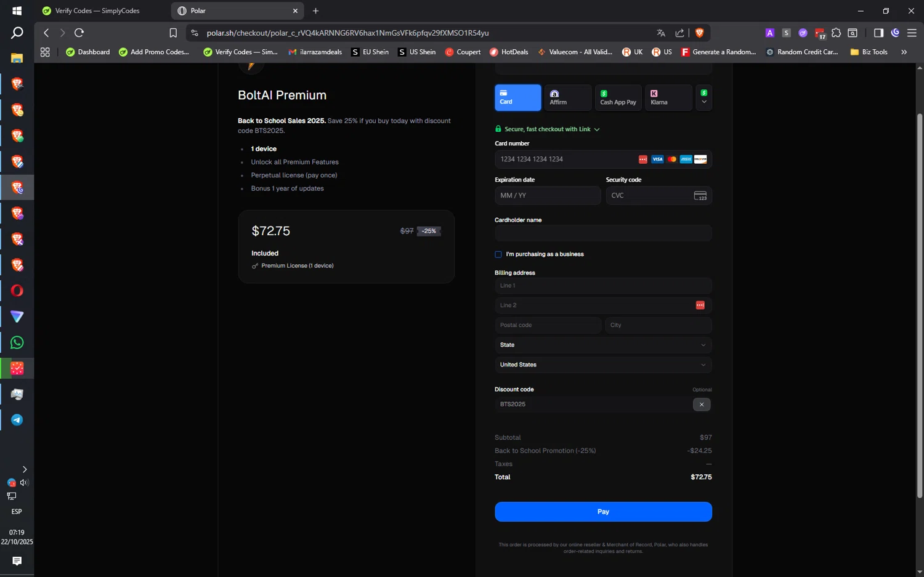924x577 pixels.
Task: Click Billing address Line 2 field
Action: point(603,305)
